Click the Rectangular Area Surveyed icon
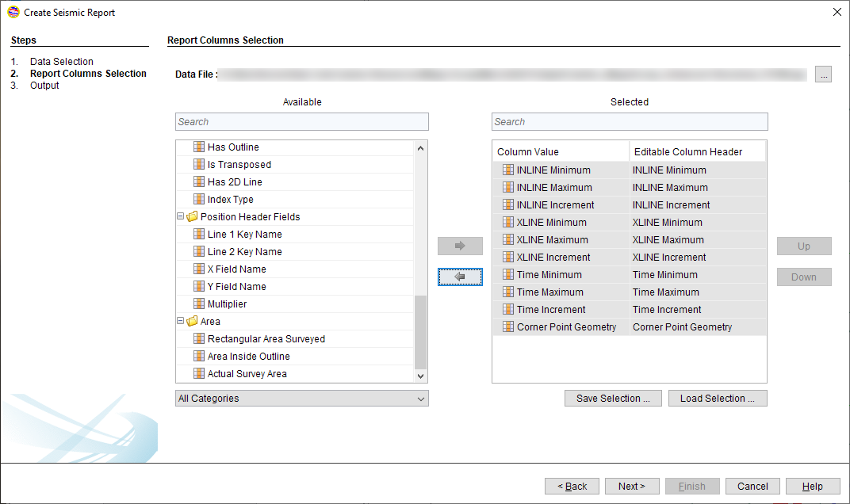The image size is (850, 504). [199, 338]
